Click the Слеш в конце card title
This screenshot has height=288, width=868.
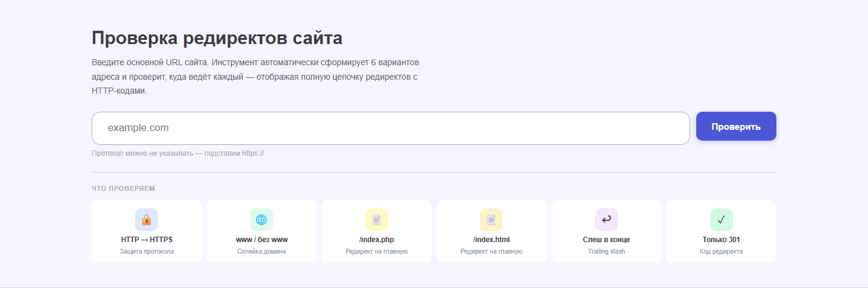606,240
